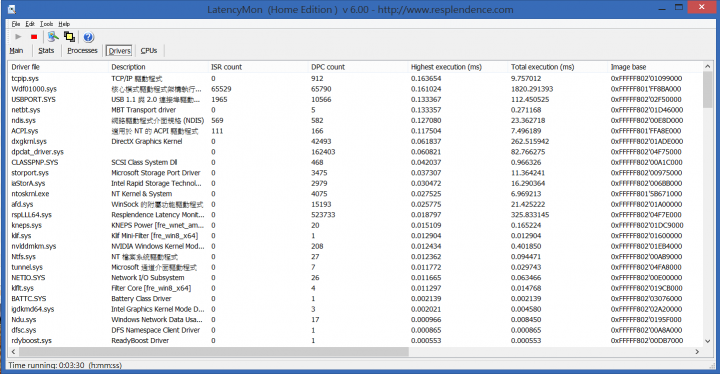Click the LatencyMon application title icon
720x374 pixels.
click(x=12, y=9)
